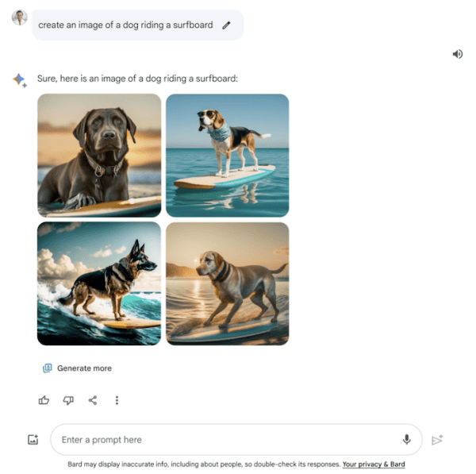The width and height of the screenshot is (476, 474).
Task: Click the thumbs up icon
Action: [44, 400]
